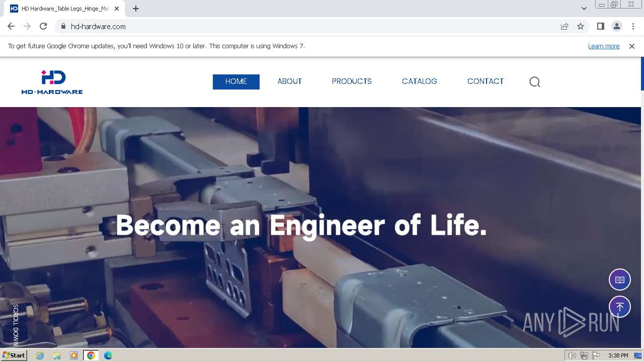Toggle the Chrome side panel icon
This screenshot has height=362, width=644.
tap(600, 27)
